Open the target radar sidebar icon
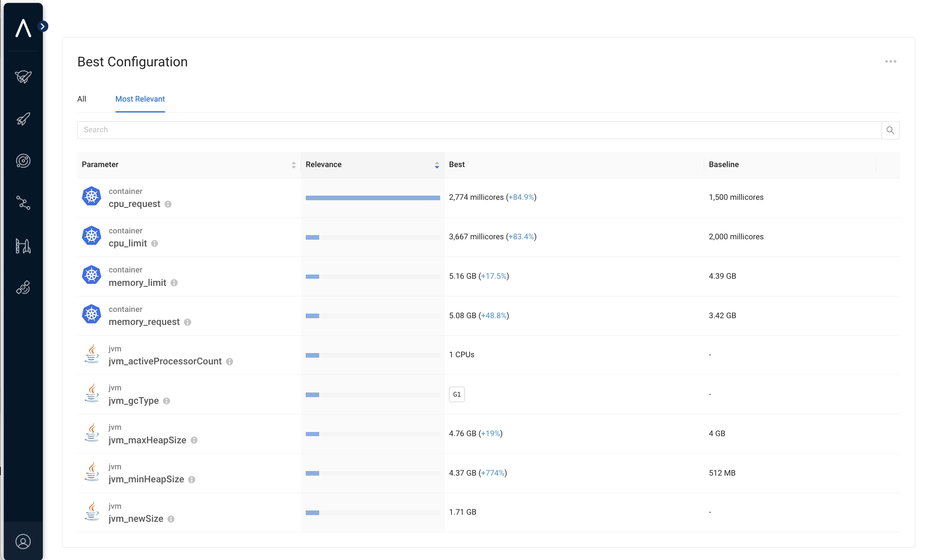934x560 pixels. [x=23, y=161]
